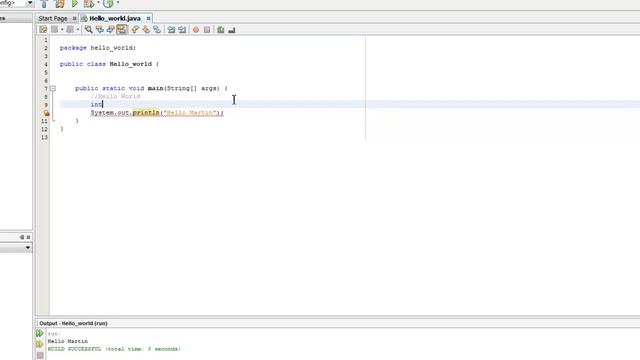This screenshot has height=360, width=640.
Task: Click the Find Selection magnifier icon
Action: [x=89, y=29]
